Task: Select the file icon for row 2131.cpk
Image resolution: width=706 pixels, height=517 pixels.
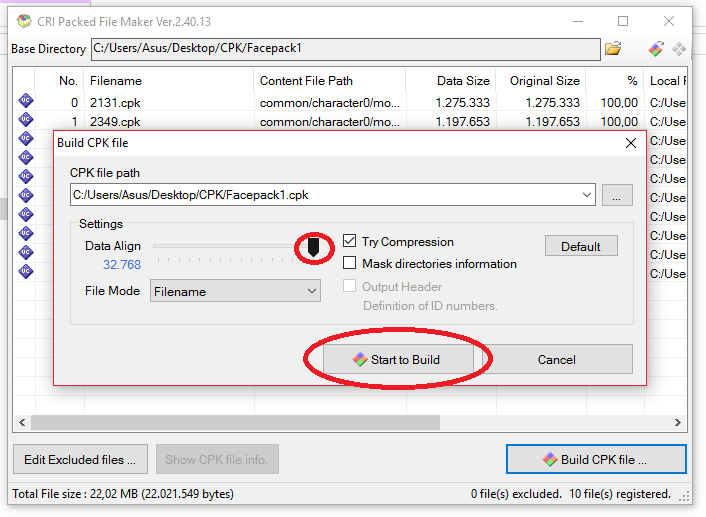Action: (26, 100)
